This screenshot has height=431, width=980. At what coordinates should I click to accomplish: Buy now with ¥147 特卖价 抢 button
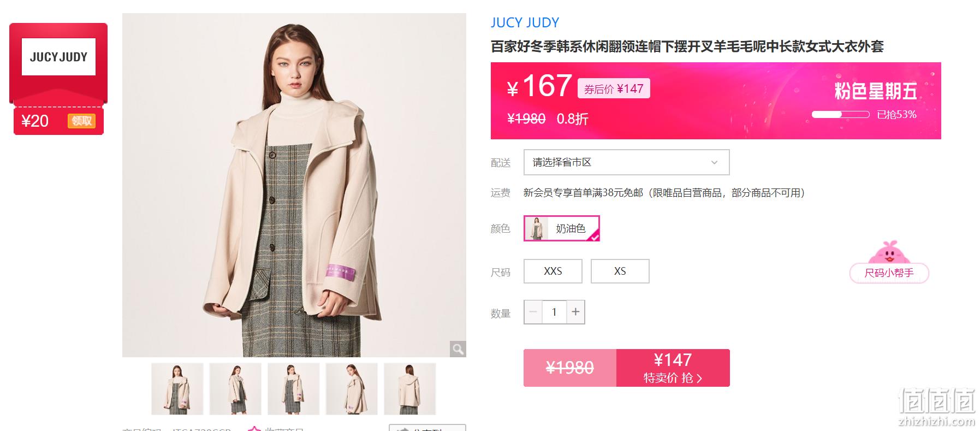[673, 368]
